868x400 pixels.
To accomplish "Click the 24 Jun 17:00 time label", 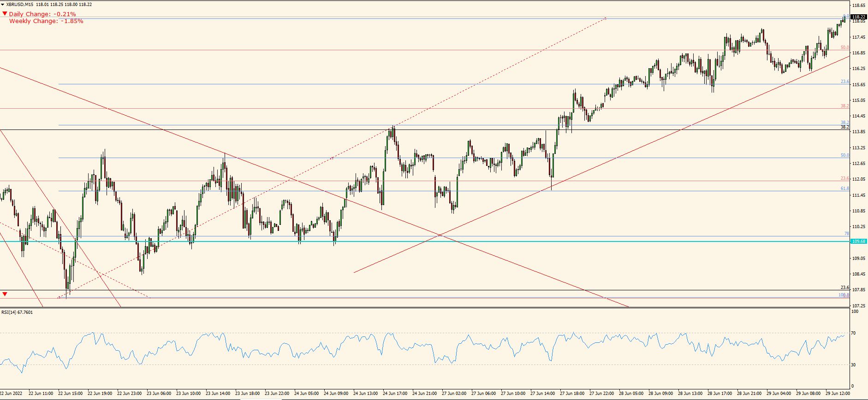I will (395, 394).
